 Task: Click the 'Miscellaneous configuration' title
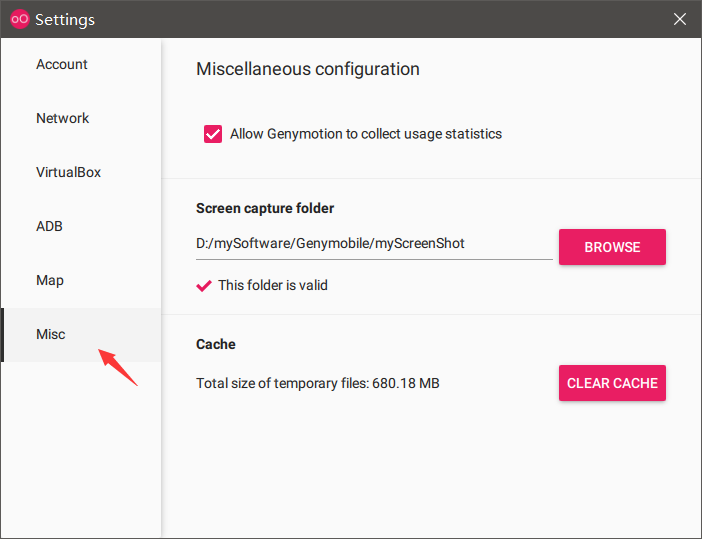click(x=308, y=69)
